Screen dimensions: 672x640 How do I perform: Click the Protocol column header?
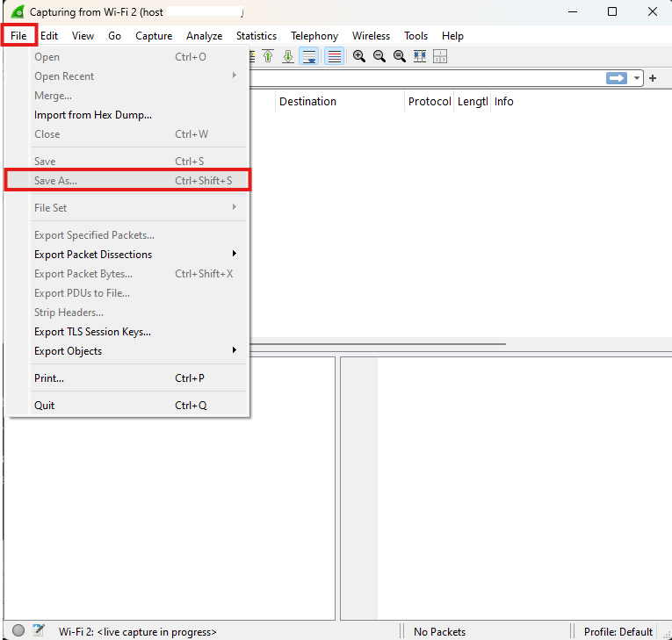point(429,102)
